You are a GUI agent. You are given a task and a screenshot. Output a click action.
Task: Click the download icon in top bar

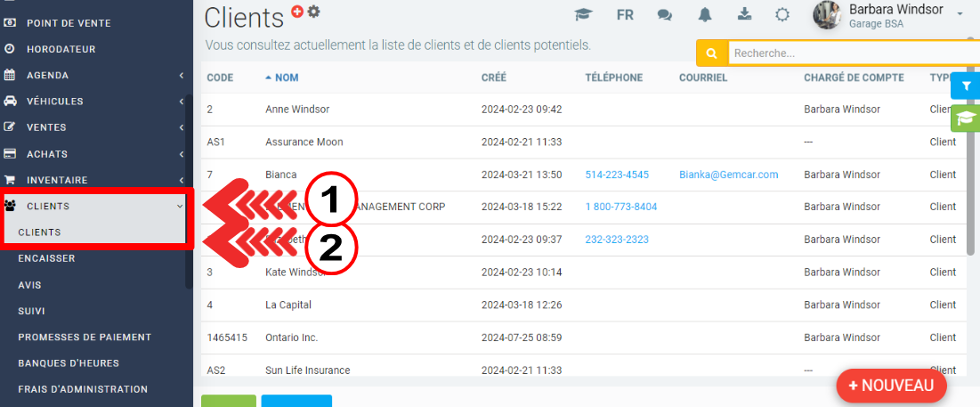point(744,15)
